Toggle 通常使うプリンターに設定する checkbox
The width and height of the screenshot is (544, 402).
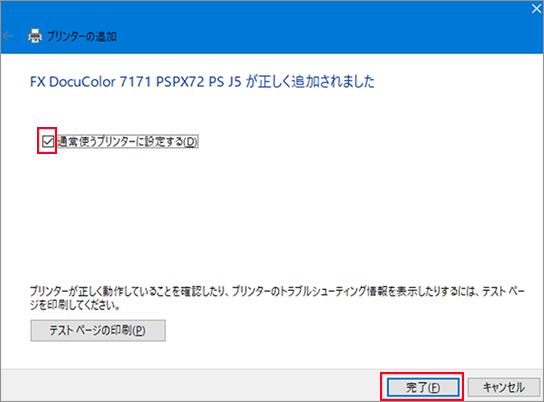[48, 141]
